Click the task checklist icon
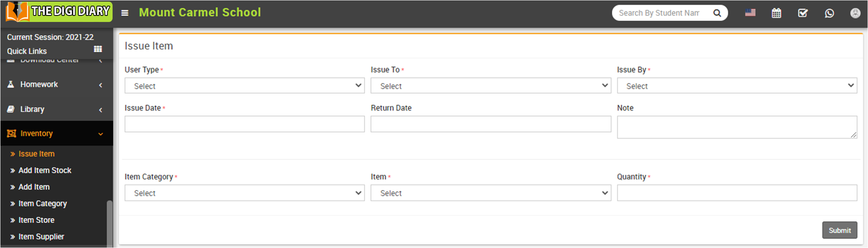Screen dimensions: 868x248 (802, 13)
